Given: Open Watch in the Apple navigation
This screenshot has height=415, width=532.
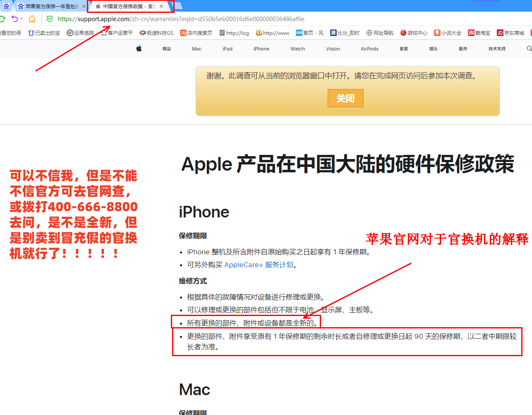Looking at the screenshot, I should [x=298, y=49].
